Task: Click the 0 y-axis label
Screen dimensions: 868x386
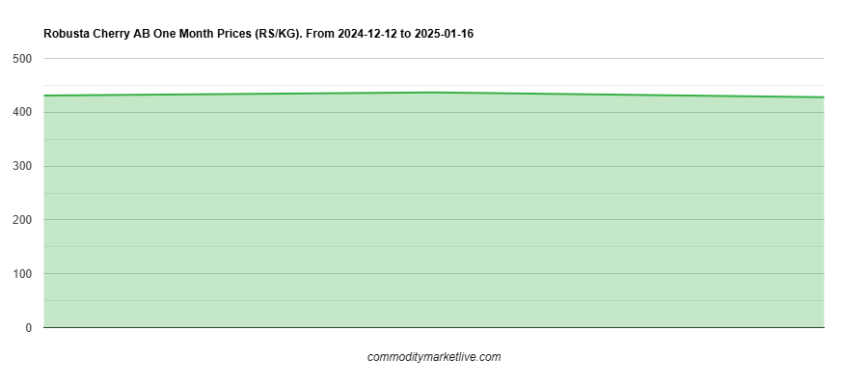Action: [x=27, y=328]
